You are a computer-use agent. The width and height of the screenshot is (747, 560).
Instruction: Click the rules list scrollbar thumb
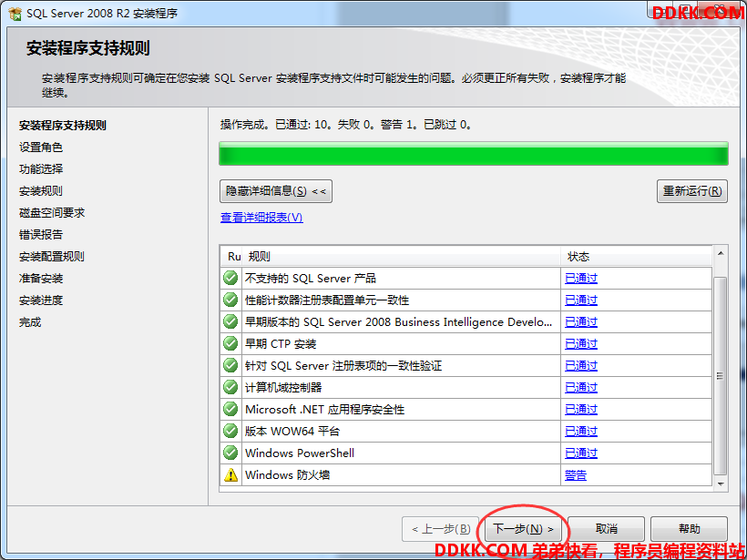721,376
